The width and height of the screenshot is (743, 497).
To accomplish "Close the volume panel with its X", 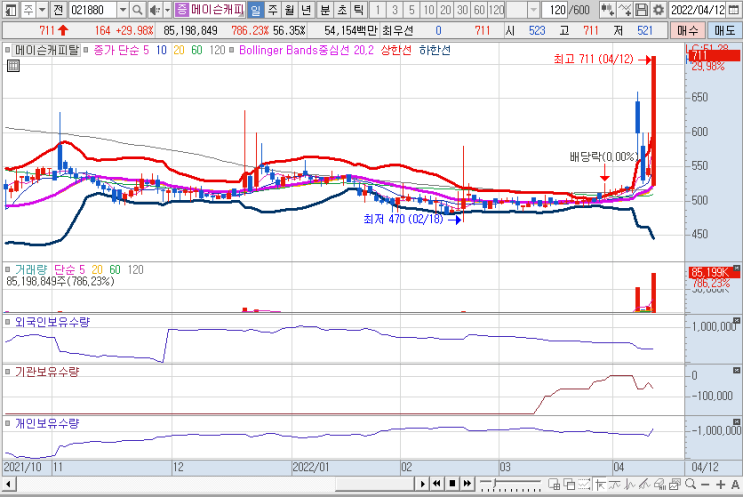I will tap(736, 268).
